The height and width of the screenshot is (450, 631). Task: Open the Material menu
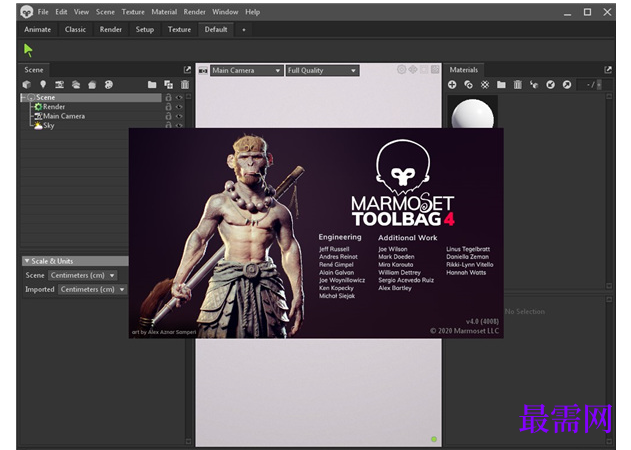tap(164, 12)
